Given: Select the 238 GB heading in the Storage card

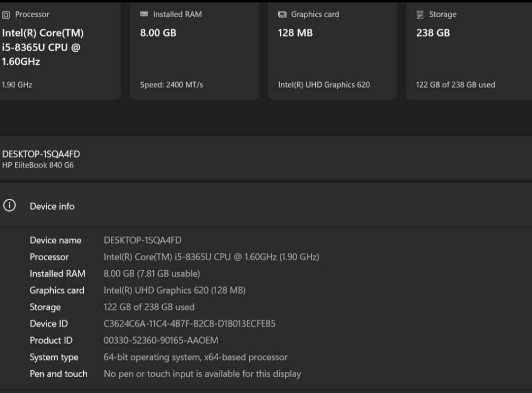Looking at the screenshot, I should 433,33.
